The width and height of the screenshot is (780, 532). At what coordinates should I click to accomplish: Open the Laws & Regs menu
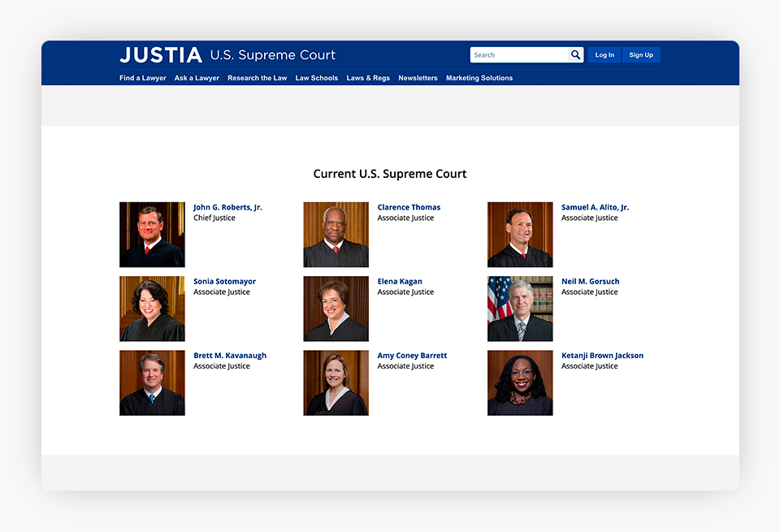(368, 78)
